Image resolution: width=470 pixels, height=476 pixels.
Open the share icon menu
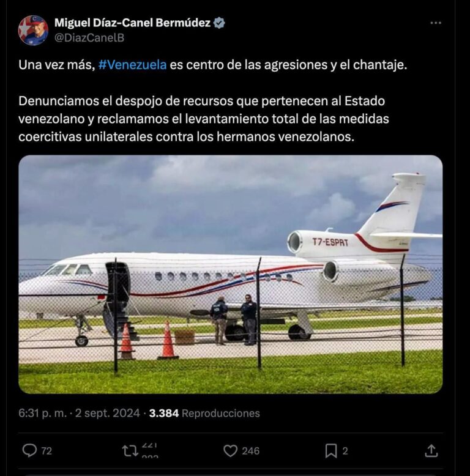pyautogui.click(x=431, y=451)
